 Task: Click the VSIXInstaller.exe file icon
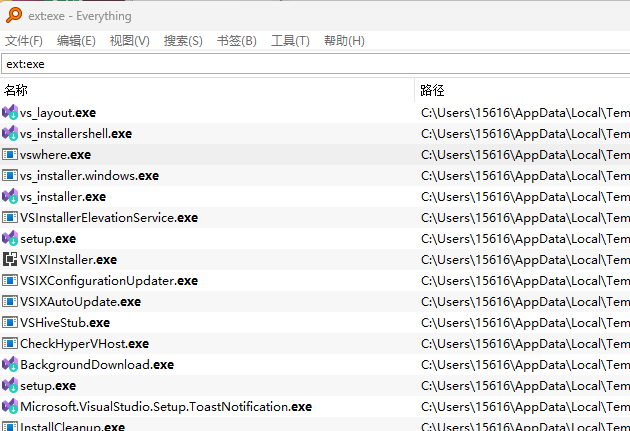10,259
